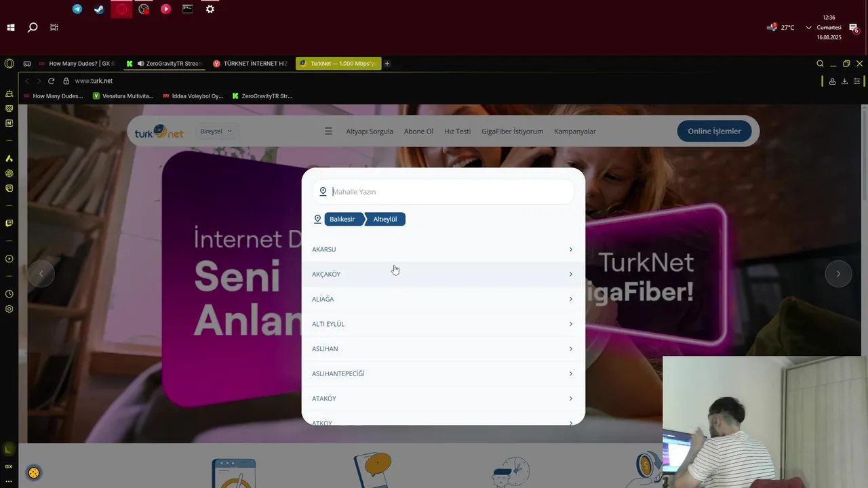Open the İddaa Voleybol bookmark

coord(193,96)
